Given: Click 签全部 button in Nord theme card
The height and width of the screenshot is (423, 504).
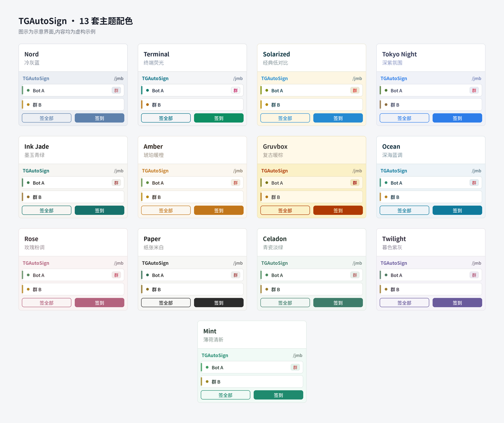Looking at the screenshot, I should [x=47, y=118].
